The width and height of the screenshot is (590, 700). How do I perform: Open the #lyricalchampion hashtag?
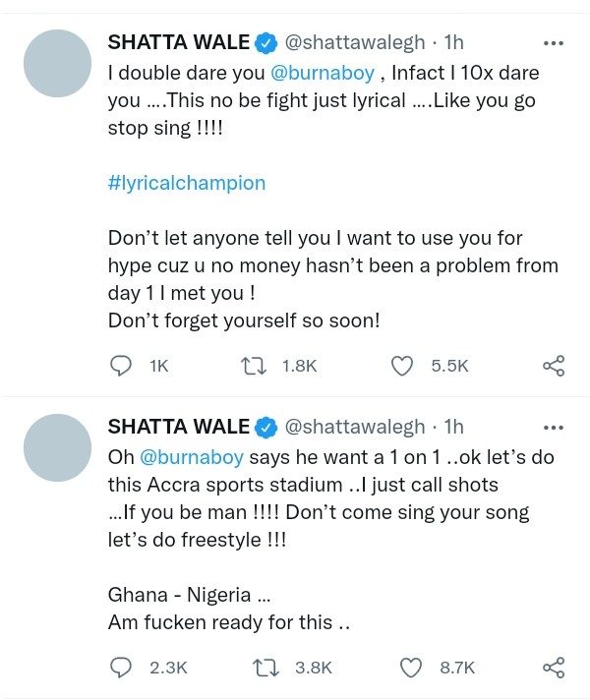coord(186,183)
